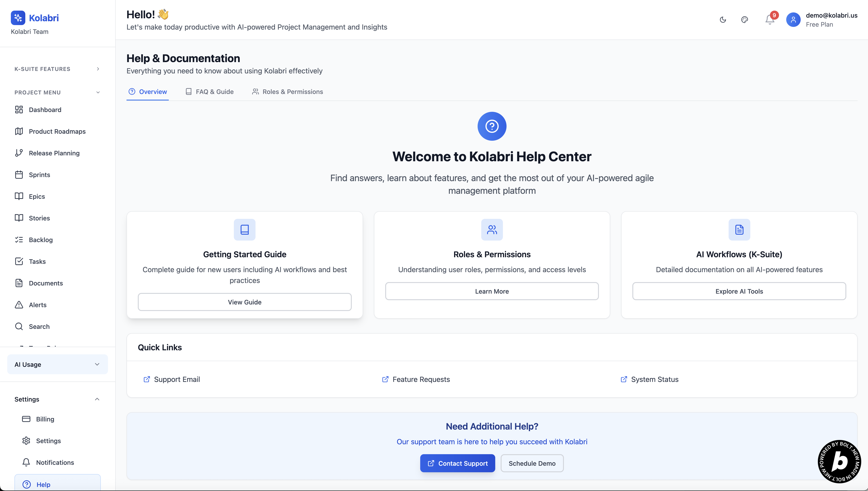Viewport: 868px width, 491px height.
Task: Switch to the FAQ & Guide tab
Action: tap(209, 92)
